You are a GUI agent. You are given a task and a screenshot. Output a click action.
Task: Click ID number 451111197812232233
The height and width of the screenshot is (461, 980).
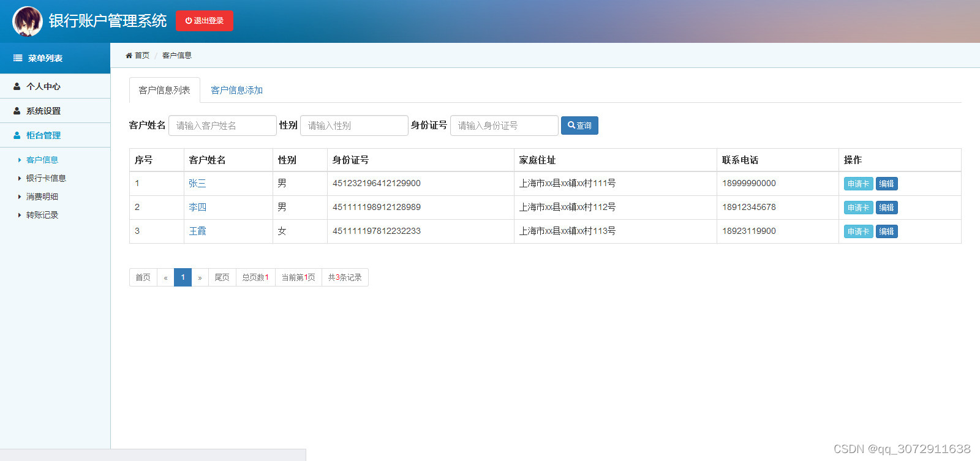point(377,231)
